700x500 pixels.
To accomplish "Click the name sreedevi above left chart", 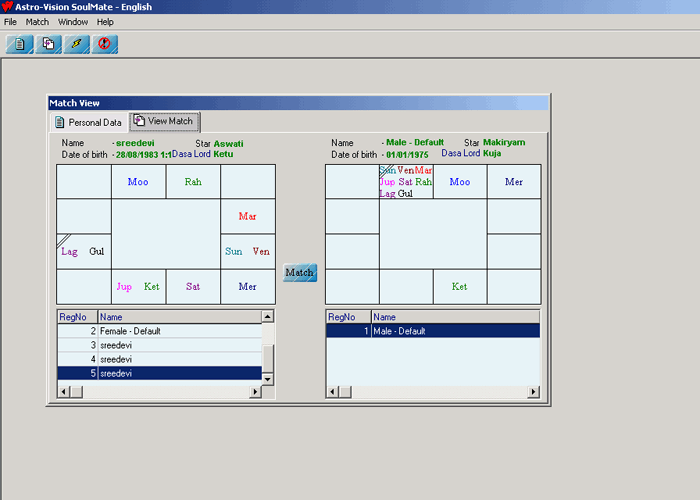I will click(135, 143).
